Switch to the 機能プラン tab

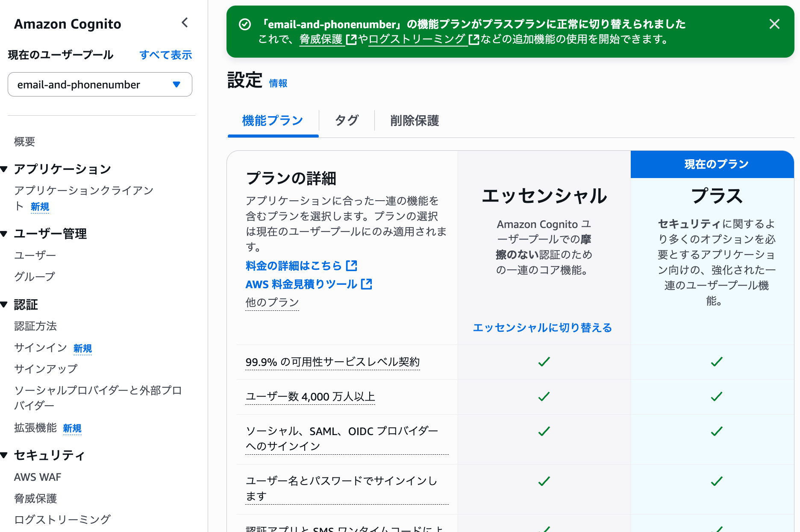273,121
